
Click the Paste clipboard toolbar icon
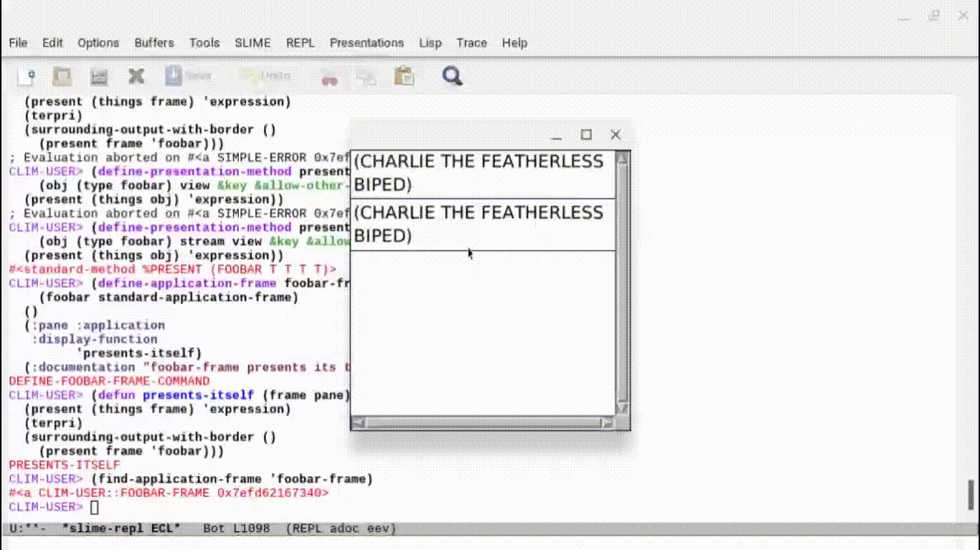(x=405, y=76)
